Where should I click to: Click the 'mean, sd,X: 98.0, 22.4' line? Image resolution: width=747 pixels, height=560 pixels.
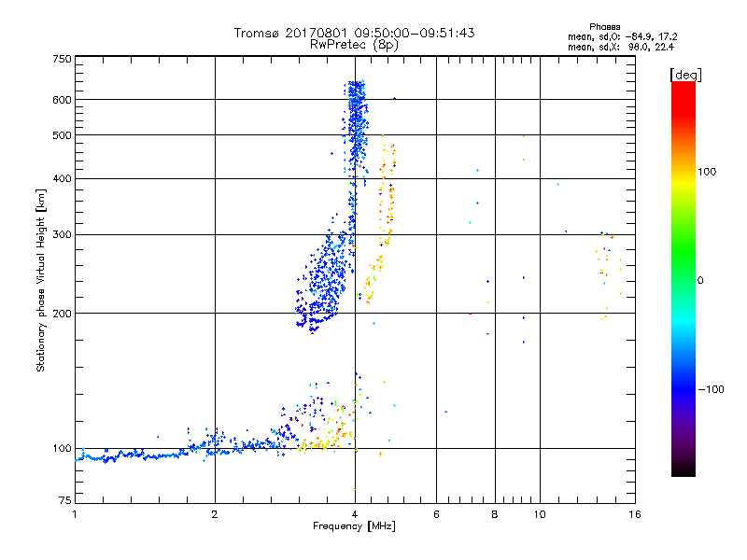coord(621,47)
